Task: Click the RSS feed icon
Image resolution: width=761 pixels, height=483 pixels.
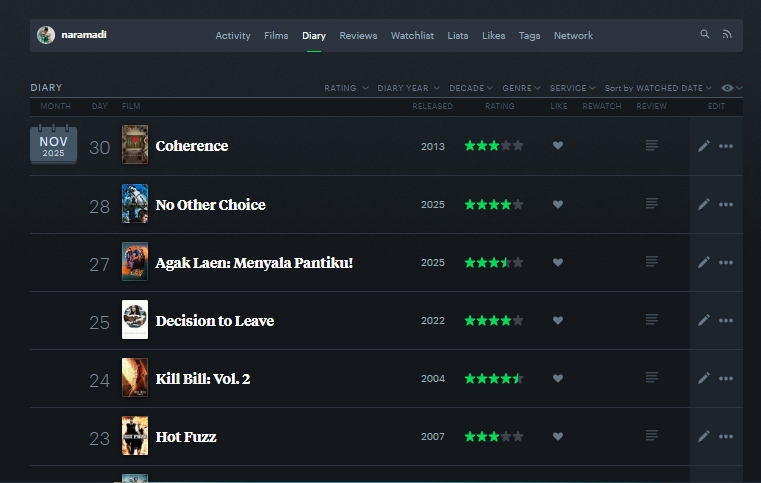Action: (727, 35)
